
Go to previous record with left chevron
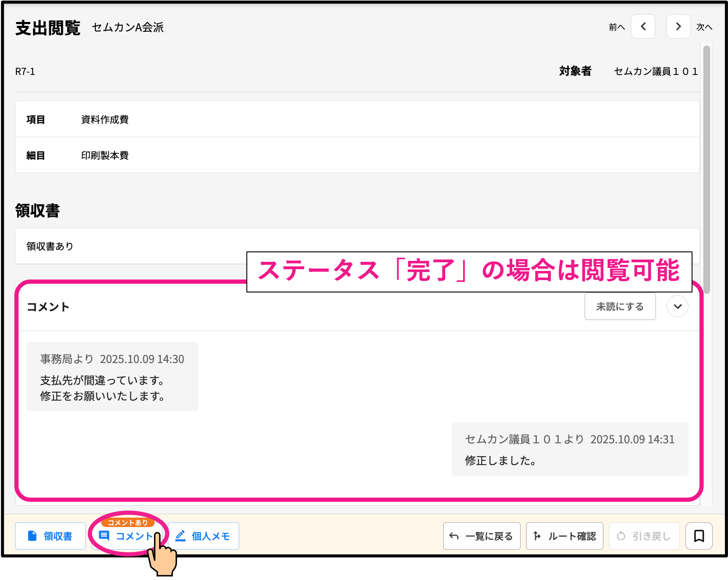point(643,27)
